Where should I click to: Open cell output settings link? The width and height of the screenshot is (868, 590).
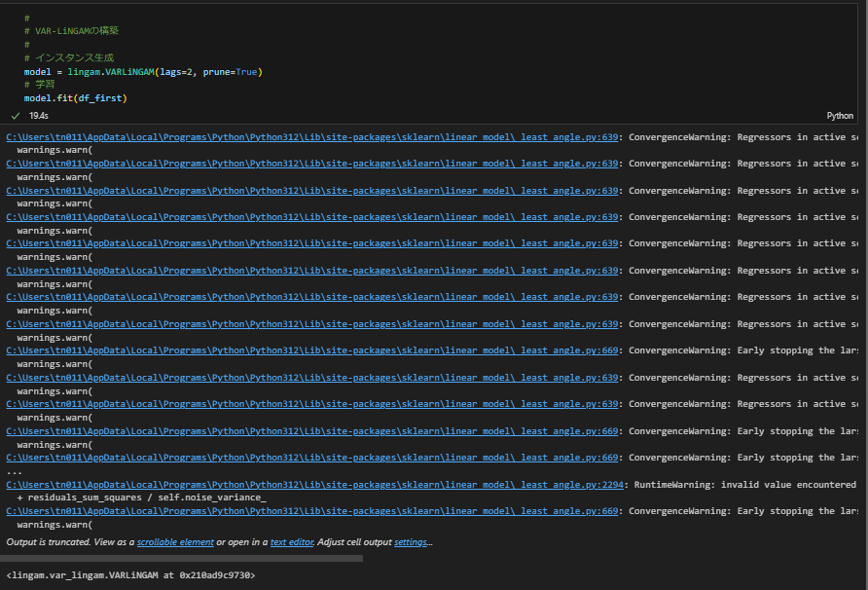410,542
